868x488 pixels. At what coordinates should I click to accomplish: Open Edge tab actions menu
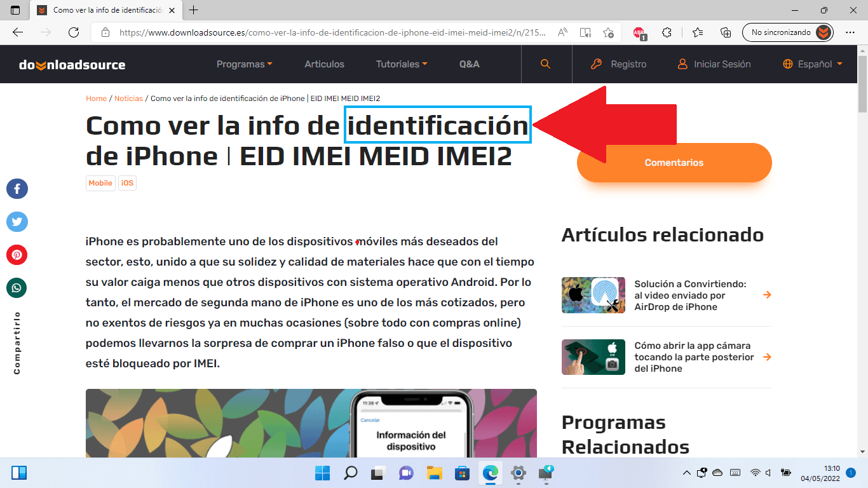[x=15, y=10]
